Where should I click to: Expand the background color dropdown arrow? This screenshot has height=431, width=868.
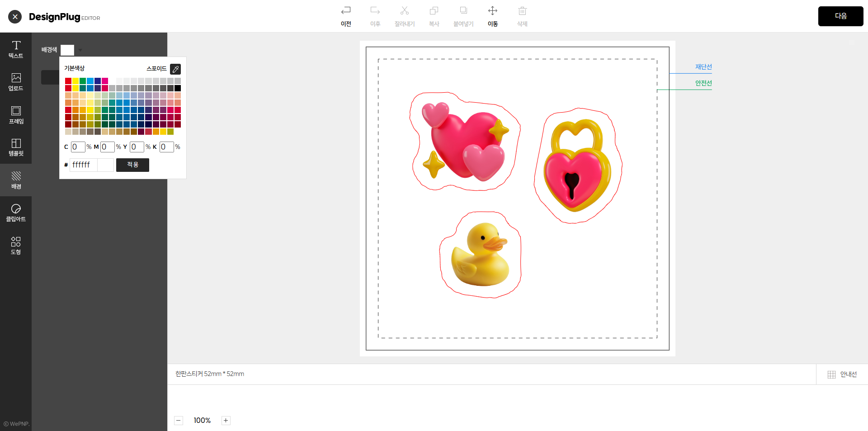80,50
